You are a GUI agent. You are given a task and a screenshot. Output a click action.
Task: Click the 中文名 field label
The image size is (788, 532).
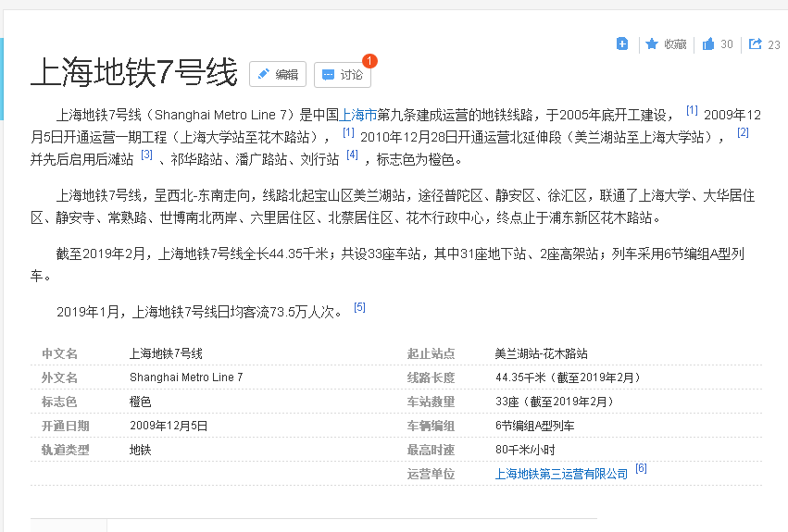pos(60,353)
